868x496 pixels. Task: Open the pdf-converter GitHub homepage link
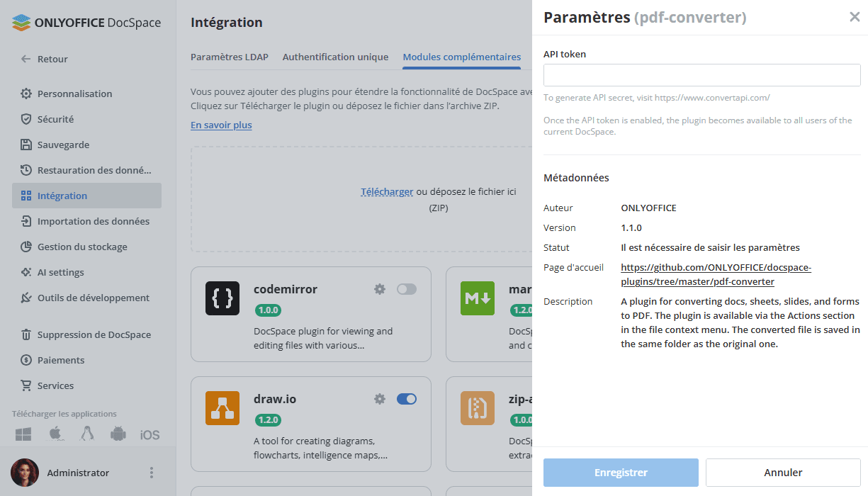(x=716, y=274)
